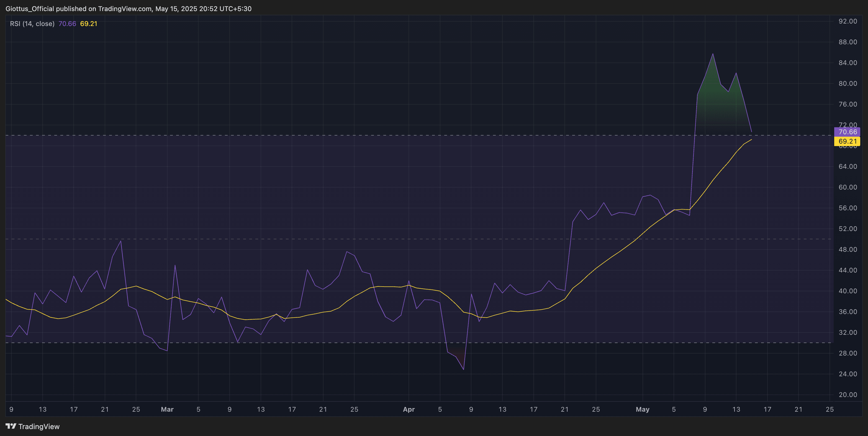Click the TradingView logo icon
The width and height of the screenshot is (868, 436).
coord(11,426)
